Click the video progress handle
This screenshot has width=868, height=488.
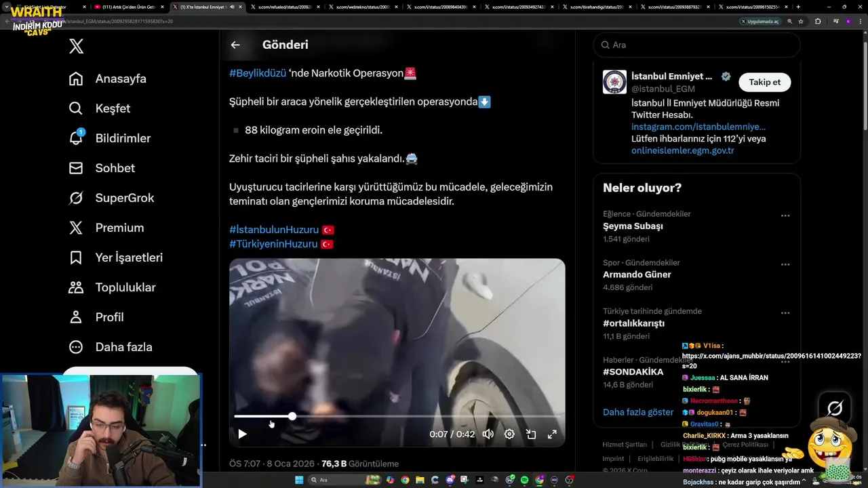click(292, 416)
